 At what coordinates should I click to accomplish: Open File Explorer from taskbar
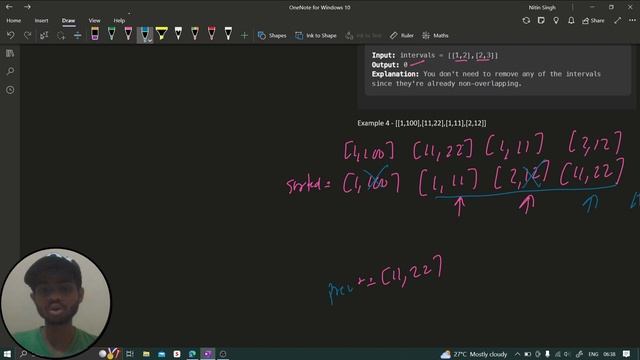(x=146, y=354)
